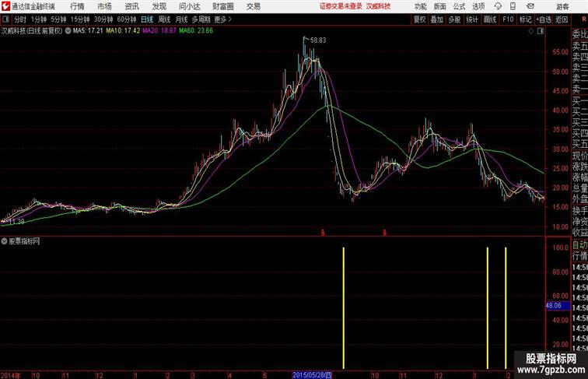Expand the MA indicator settings circle icon
This screenshot has height=379, width=588.
68,31
